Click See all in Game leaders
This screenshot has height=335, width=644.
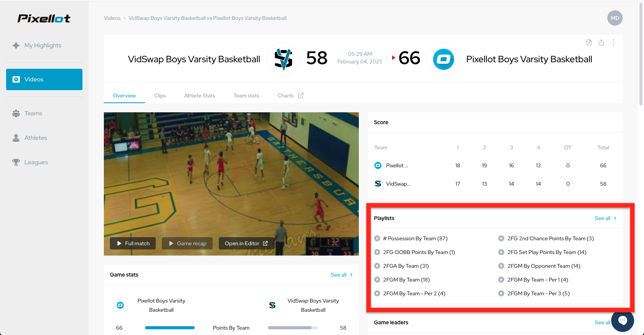[x=602, y=322]
